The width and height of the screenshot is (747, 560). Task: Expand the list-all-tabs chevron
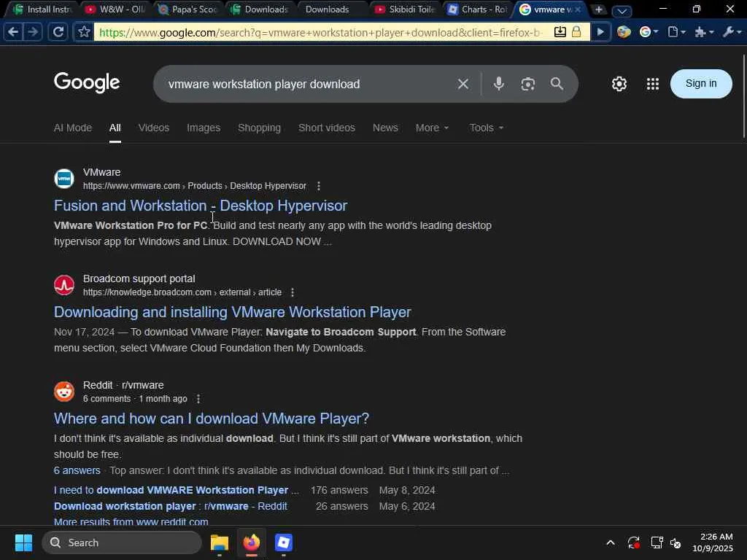click(622, 10)
